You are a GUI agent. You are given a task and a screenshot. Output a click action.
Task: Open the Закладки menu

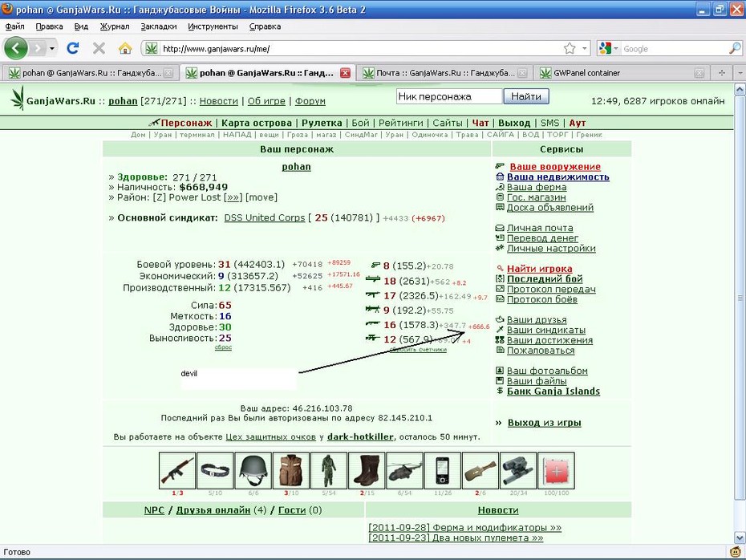pos(159,26)
